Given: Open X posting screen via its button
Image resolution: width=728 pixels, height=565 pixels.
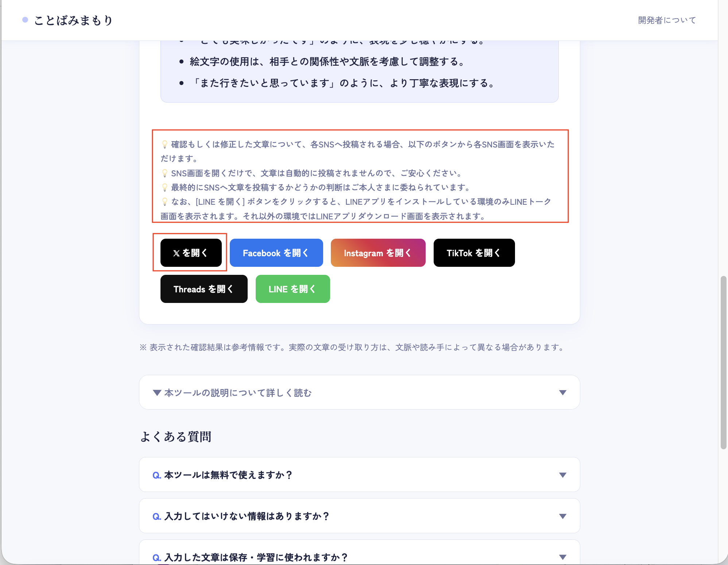Looking at the screenshot, I should click(191, 252).
